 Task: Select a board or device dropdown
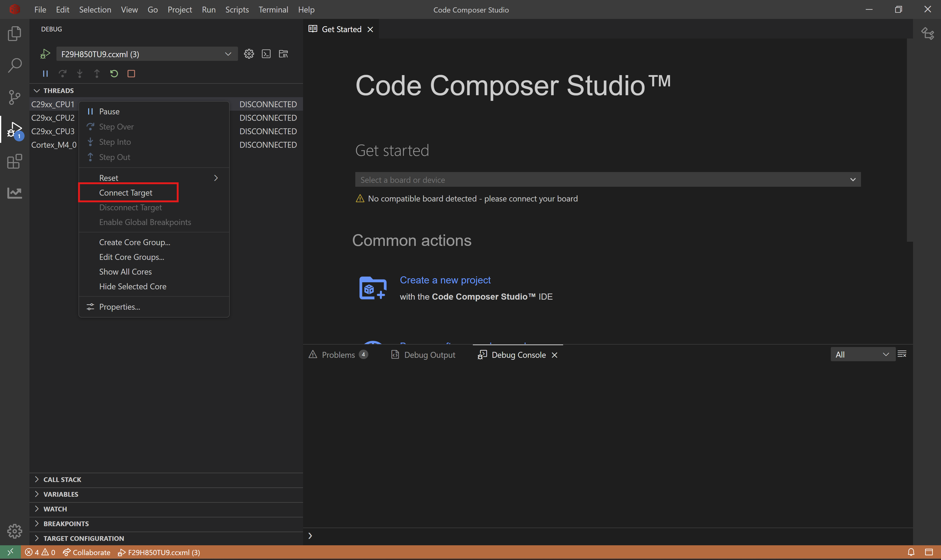point(608,179)
